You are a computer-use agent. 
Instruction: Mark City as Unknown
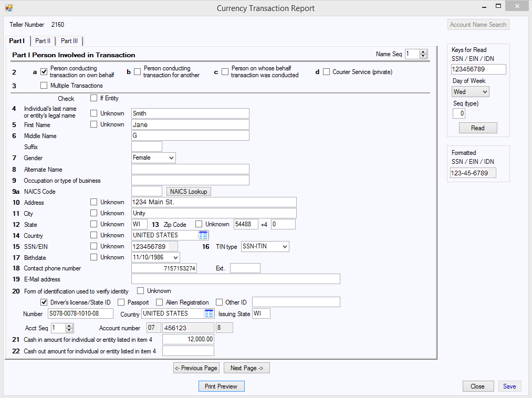click(x=93, y=213)
